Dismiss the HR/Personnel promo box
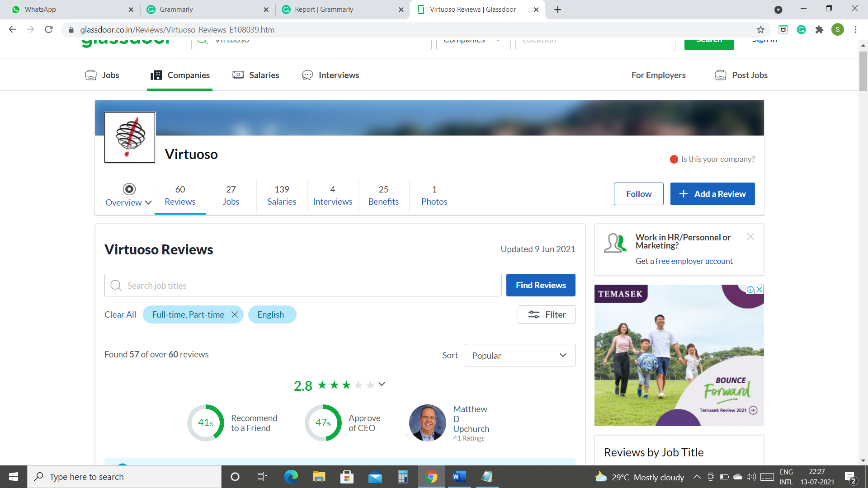The image size is (868, 488). [x=750, y=237]
